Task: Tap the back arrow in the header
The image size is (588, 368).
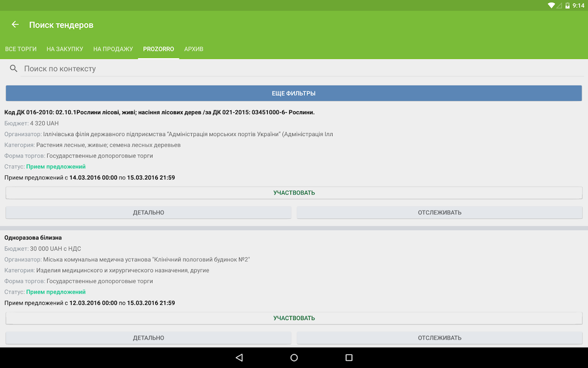Action: pyautogui.click(x=15, y=24)
